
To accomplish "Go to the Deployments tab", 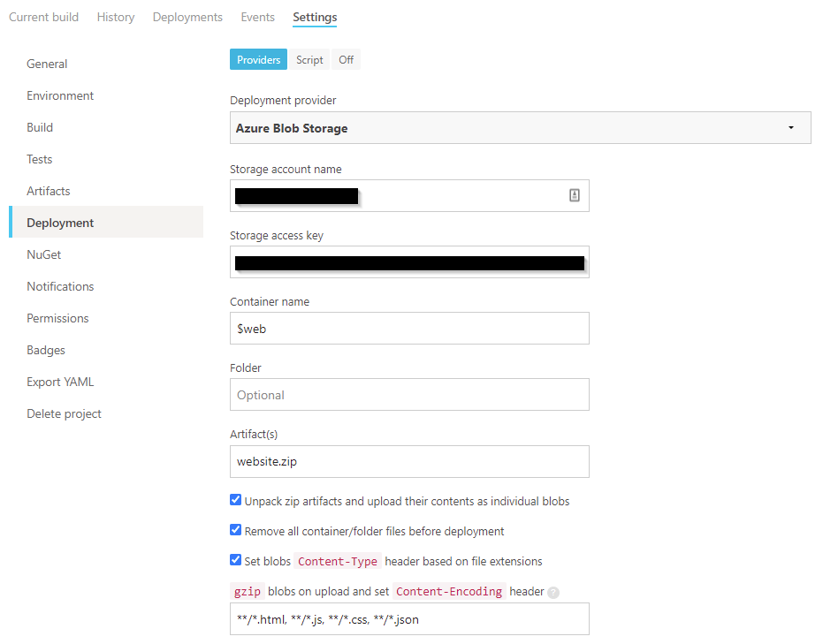I will click(x=187, y=17).
